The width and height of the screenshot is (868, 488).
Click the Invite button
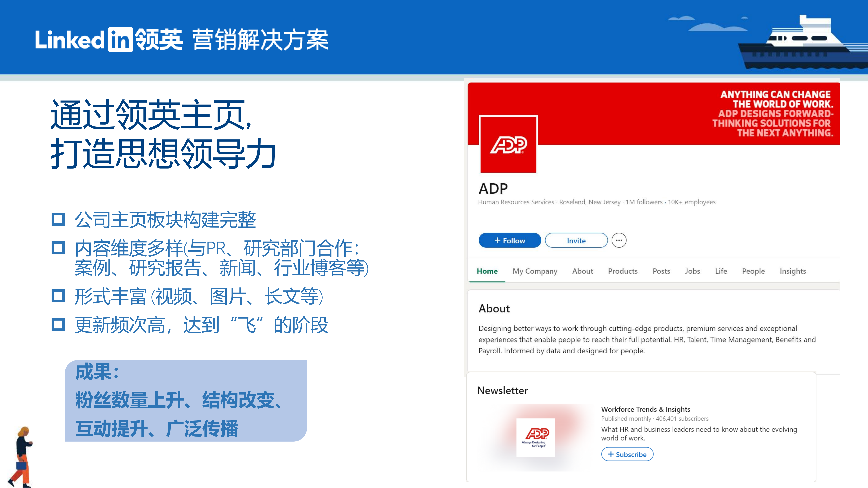tap(576, 240)
